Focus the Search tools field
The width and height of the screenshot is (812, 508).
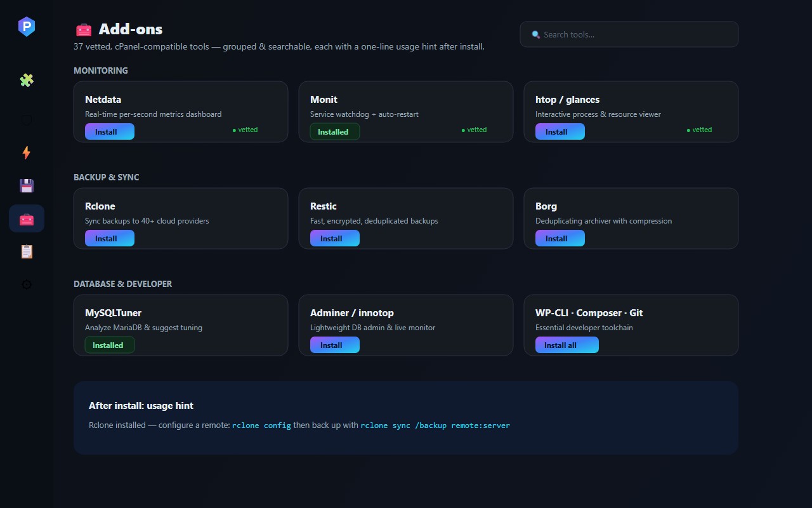[x=629, y=34]
